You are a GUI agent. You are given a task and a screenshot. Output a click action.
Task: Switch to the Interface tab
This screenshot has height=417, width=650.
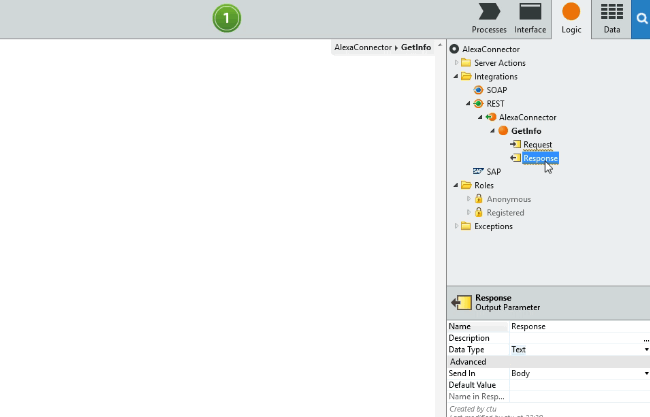coord(530,19)
